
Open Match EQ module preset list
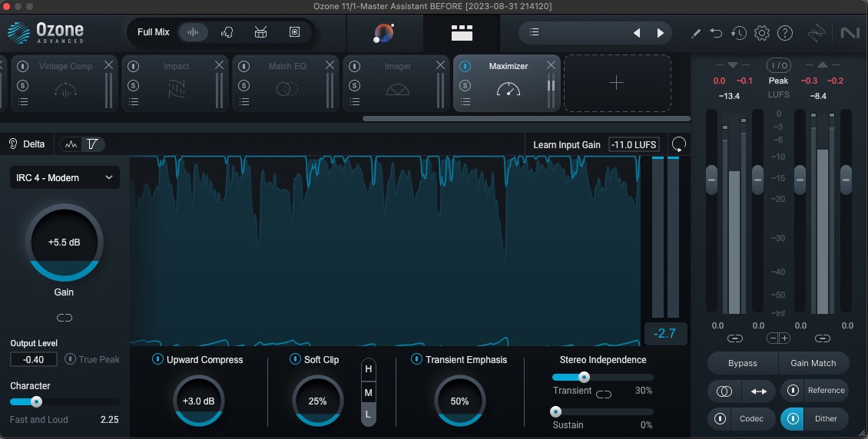point(244,102)
